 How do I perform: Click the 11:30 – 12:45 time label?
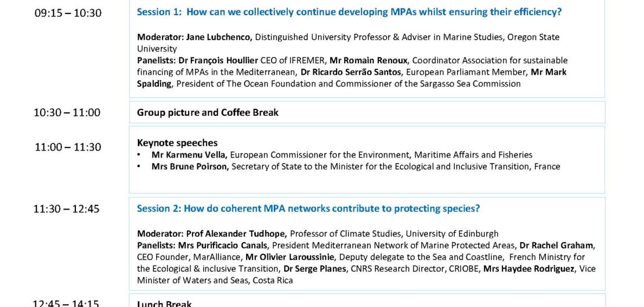coord(67,209)
